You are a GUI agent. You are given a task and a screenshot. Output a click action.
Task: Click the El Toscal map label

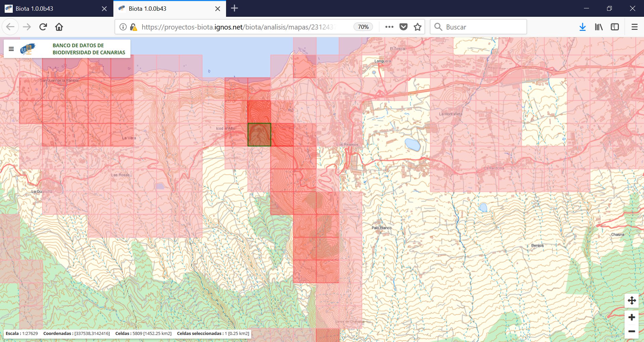pos(397,49)
